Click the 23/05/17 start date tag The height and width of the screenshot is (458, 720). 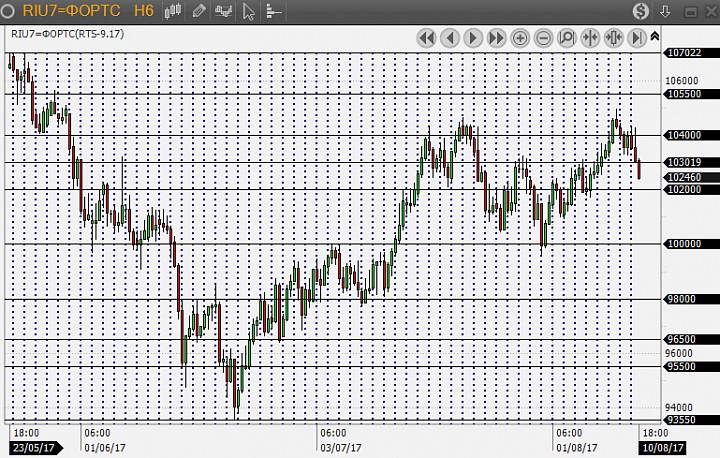(x=36, y=447)
